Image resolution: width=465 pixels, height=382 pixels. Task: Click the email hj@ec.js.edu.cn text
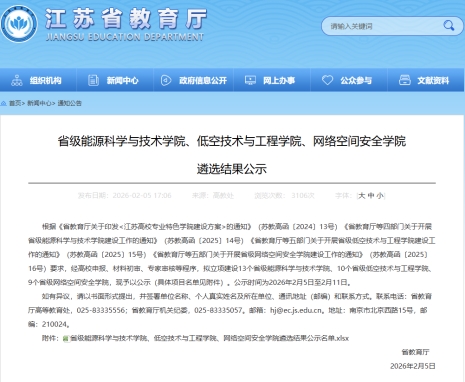296,310
